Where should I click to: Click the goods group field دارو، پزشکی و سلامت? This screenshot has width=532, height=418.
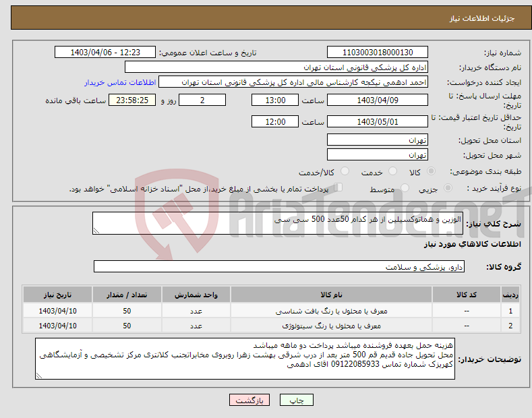279,267
